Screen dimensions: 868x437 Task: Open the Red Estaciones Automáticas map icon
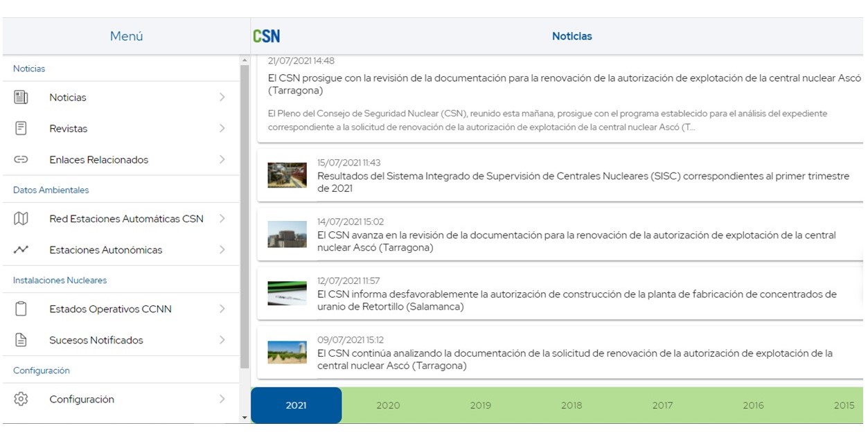tap(21, 219)
